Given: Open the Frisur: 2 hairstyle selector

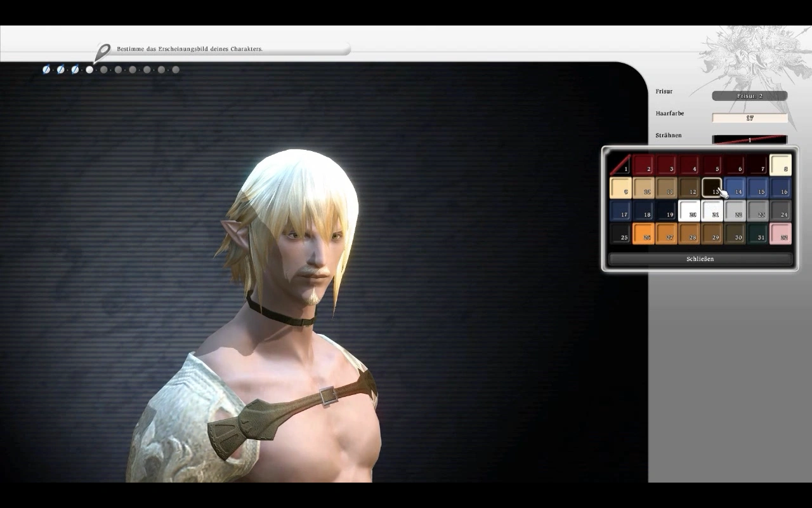Looking at the screenshot, I should pos(750,96).
